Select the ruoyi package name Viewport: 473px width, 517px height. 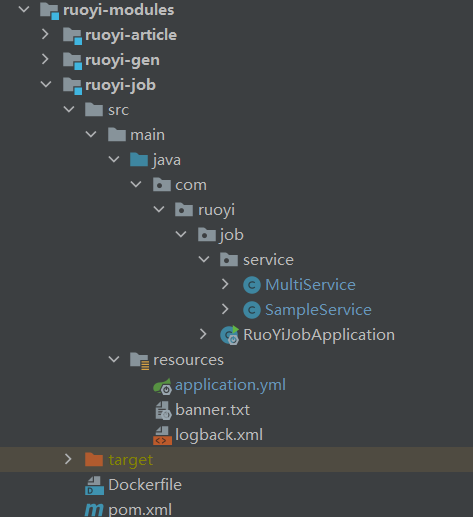pos(217,211)
